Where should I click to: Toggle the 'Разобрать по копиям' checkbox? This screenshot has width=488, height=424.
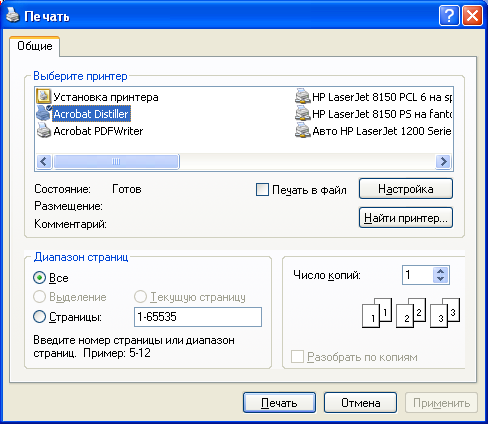point(297,357)
